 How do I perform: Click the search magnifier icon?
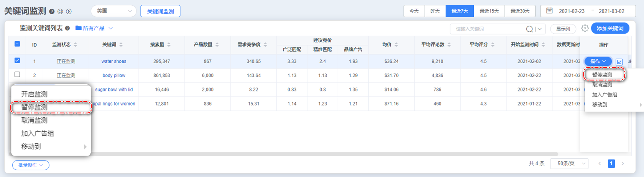tap(529, 29)
